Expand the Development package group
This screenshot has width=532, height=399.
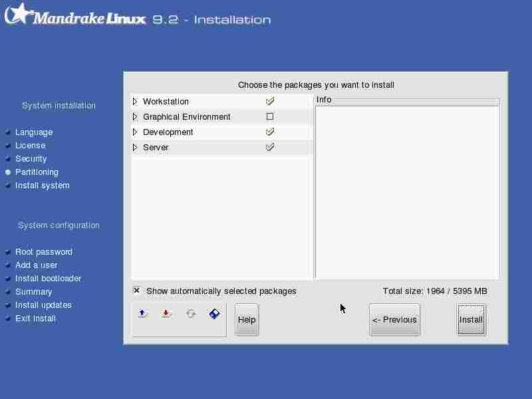coord(135,132)
